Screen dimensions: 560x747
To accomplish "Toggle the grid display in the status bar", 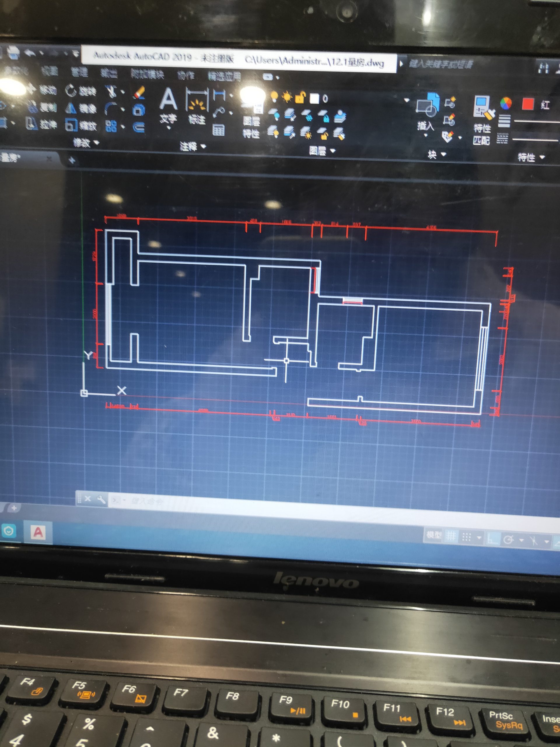I will [451, 536].
